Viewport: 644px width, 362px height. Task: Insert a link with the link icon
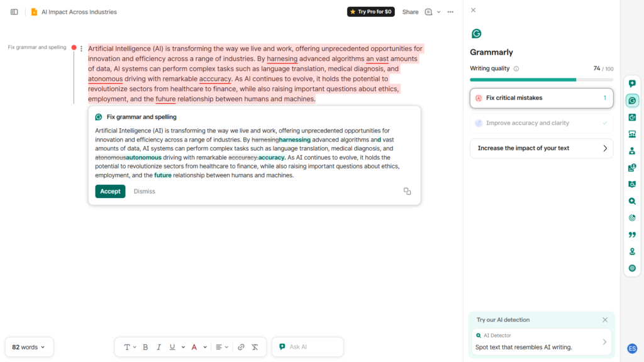click(241, 347)
